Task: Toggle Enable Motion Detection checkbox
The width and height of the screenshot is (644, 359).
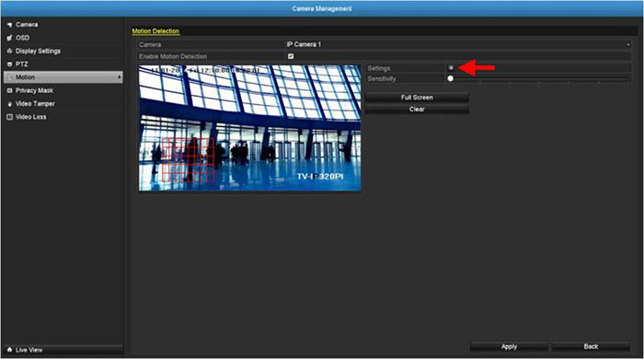Action: 291,56
